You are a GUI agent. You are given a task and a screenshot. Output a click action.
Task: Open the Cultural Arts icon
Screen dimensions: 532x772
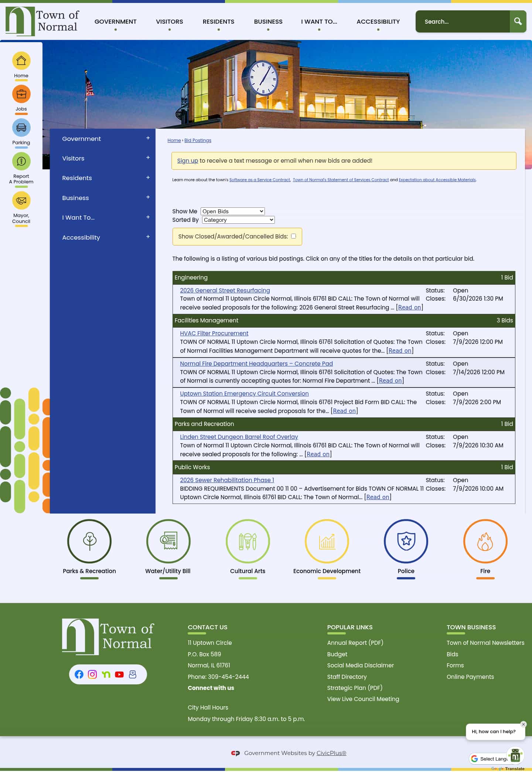click(248, 541)
